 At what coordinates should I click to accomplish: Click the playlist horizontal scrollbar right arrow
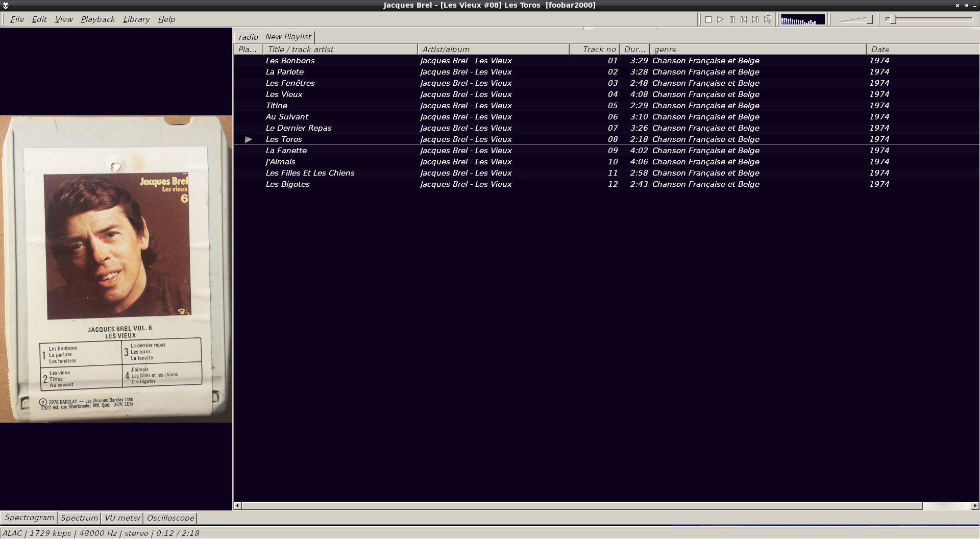coord(975,506)
